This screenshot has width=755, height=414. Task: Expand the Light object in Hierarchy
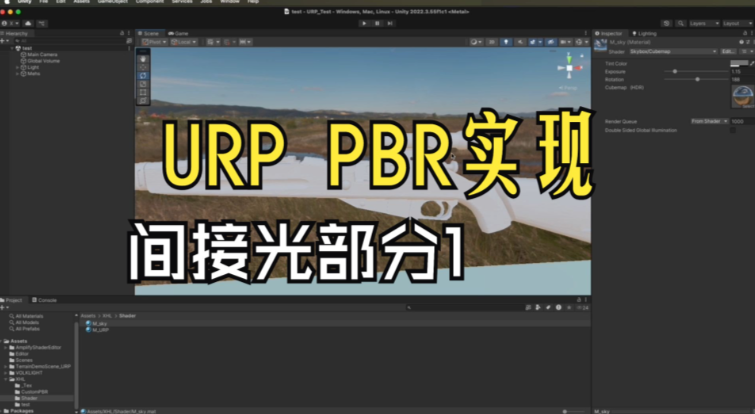point(18,67)
